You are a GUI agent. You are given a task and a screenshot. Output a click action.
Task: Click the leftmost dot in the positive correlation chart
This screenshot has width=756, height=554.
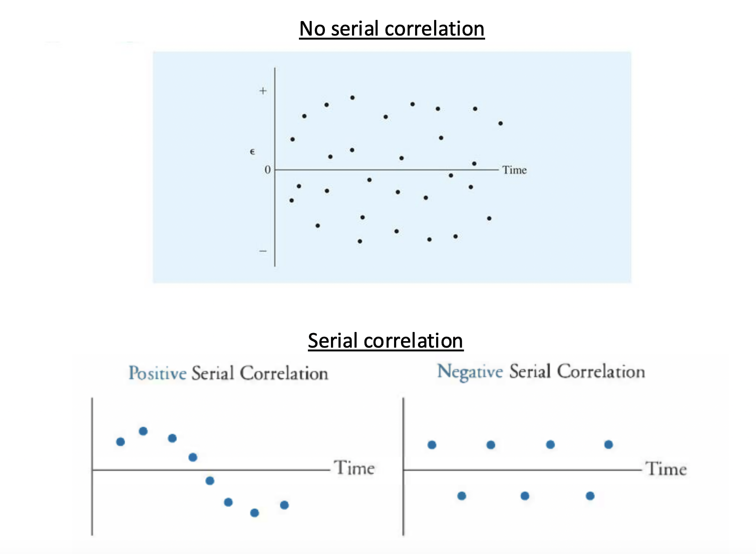(x=120, y=442)
